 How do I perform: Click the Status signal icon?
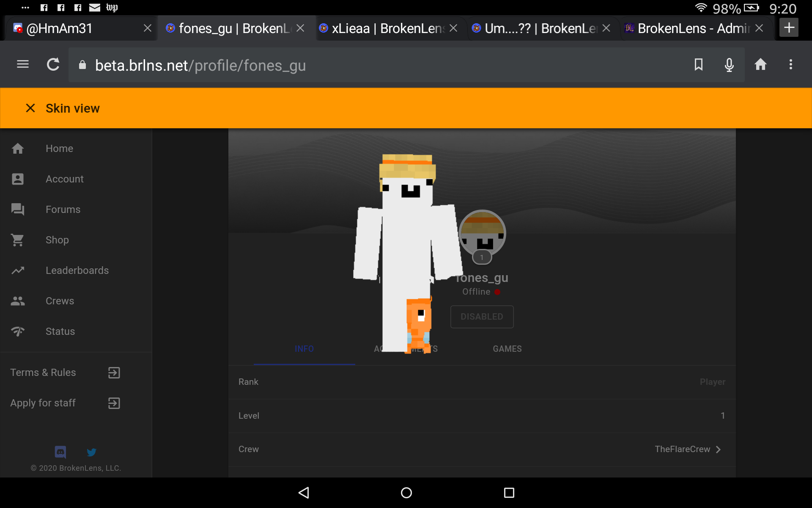coord(18,331)
